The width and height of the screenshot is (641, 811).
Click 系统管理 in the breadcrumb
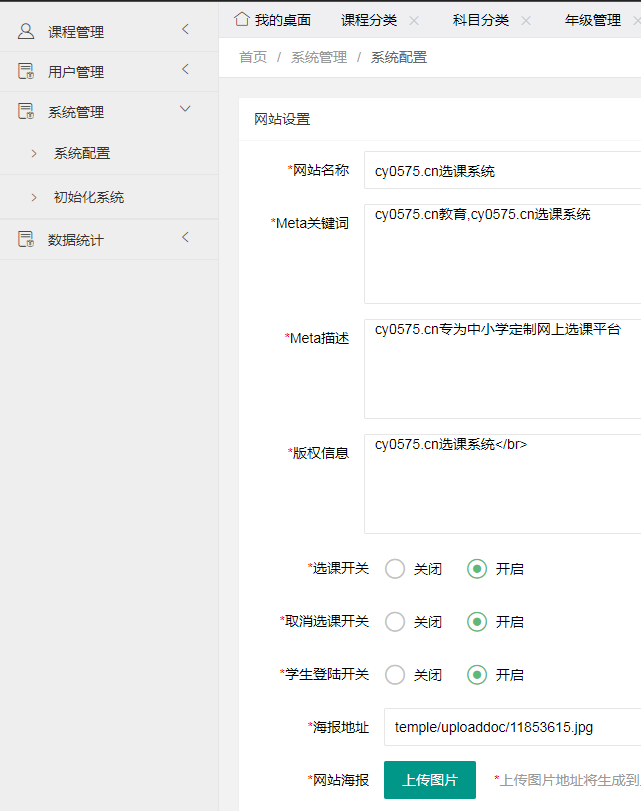[319, 57]
